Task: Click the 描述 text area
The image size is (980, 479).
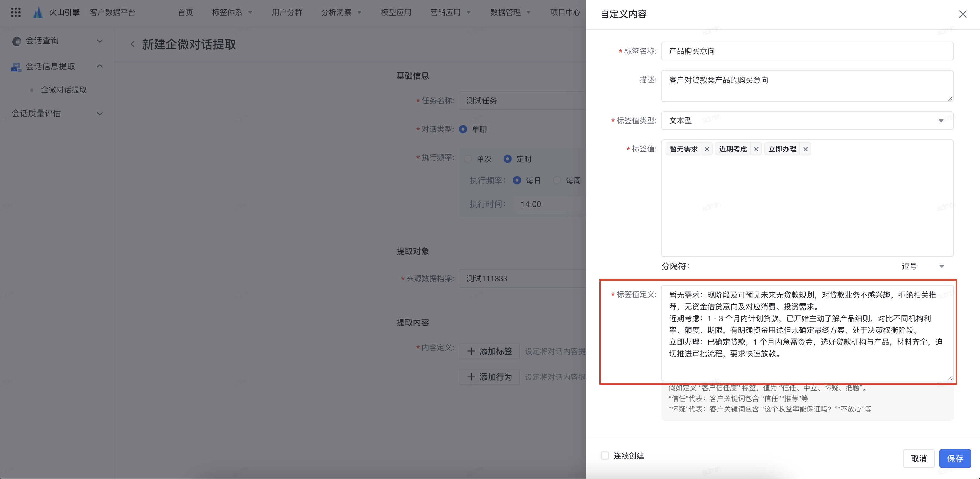Action: 807,86
